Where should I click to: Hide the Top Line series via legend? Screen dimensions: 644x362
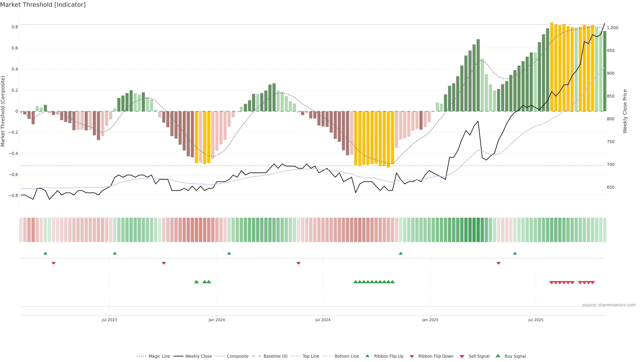[x=311, y=356]
